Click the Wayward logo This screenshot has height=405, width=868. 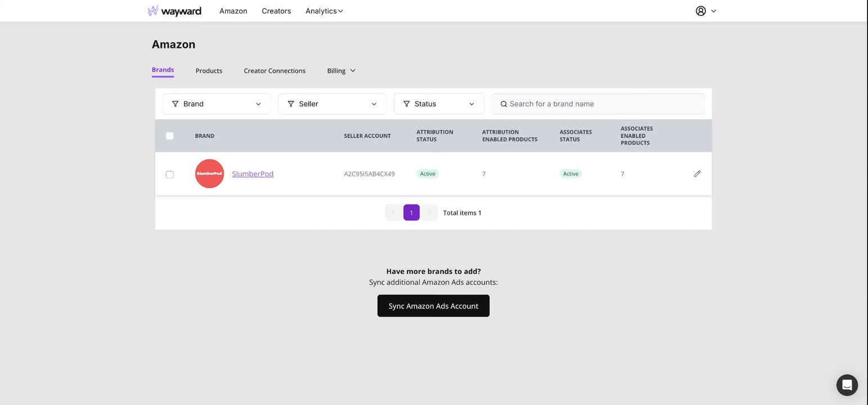(x=174, y=11)
